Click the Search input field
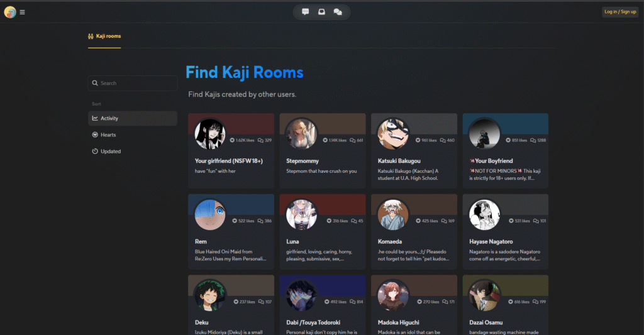Viewport: 644px width, 335px height. click(x=132, y=83)
